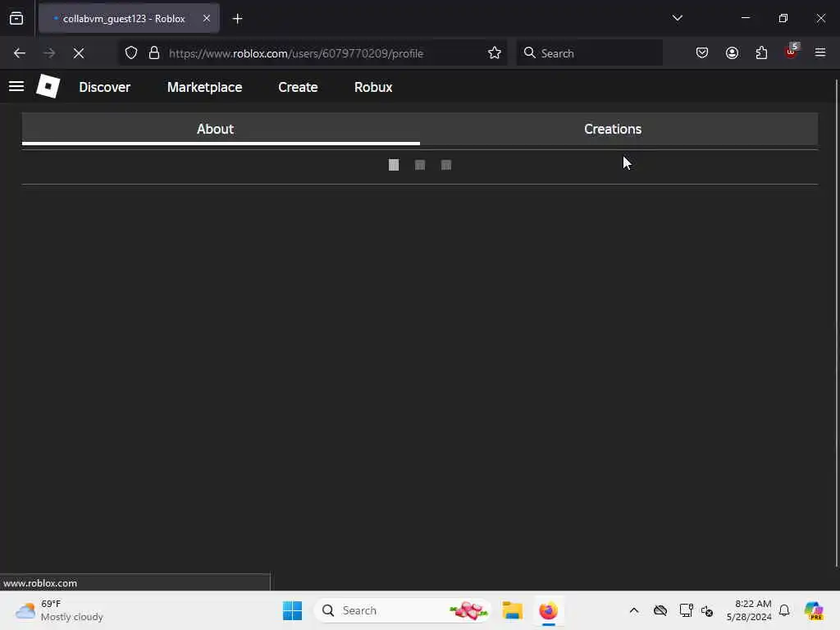
Task: Save page to Pocket
Action: click(702, 53)
